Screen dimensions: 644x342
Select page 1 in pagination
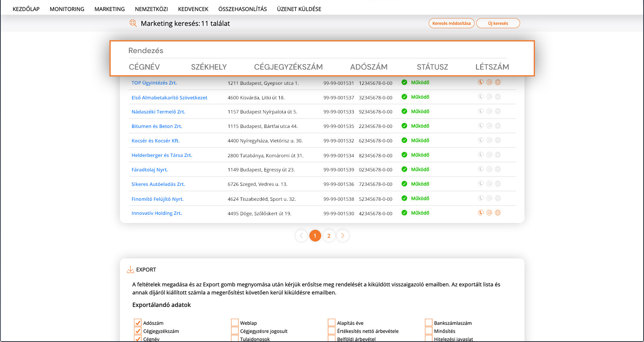[x=315, y=236]
